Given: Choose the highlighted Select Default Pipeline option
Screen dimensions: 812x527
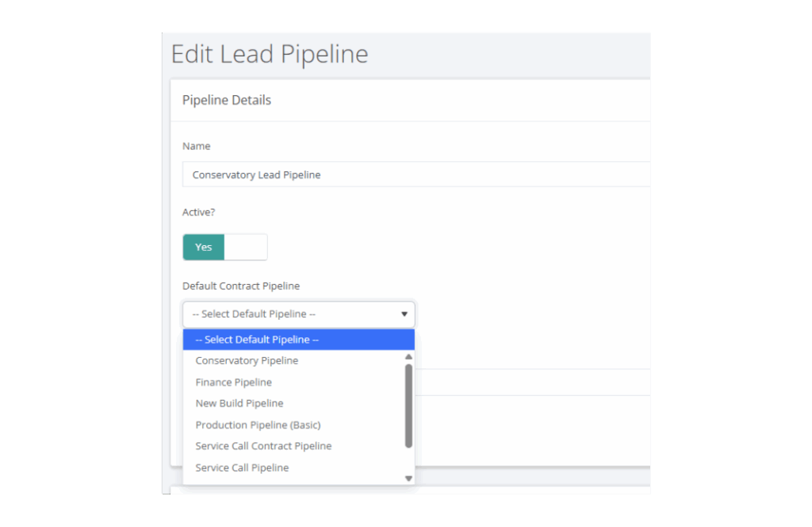Looking at the screenshot, I should pos(299,340).
